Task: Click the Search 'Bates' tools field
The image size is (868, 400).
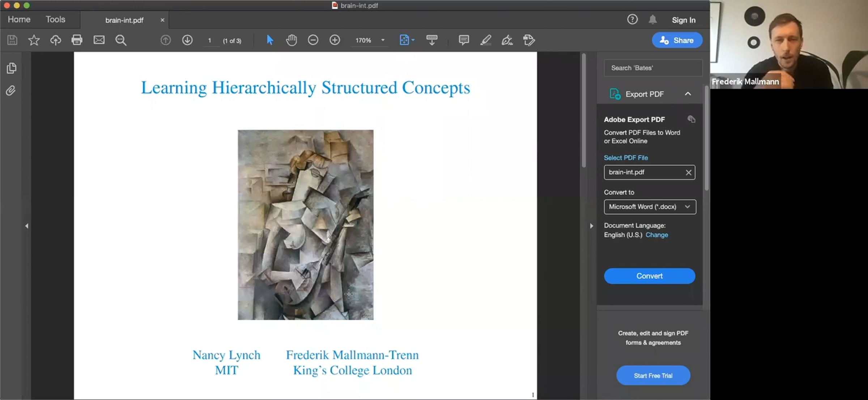Action: 653,68
